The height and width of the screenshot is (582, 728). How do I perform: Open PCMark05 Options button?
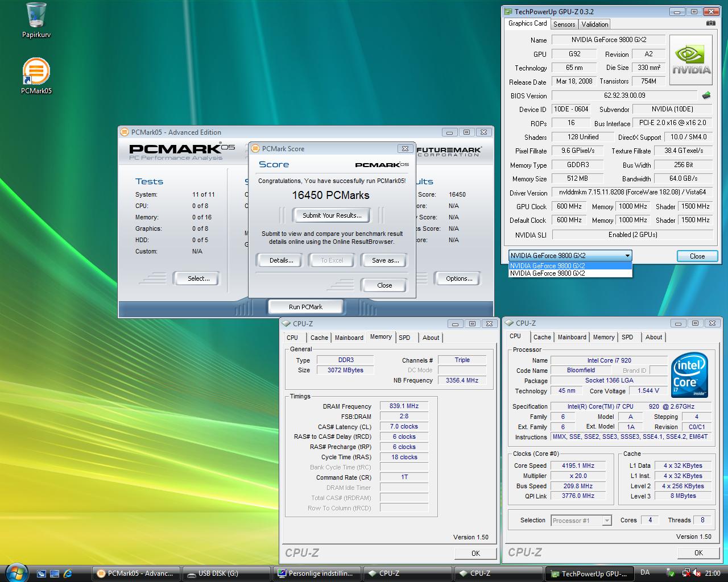click(x=459, y=278)
